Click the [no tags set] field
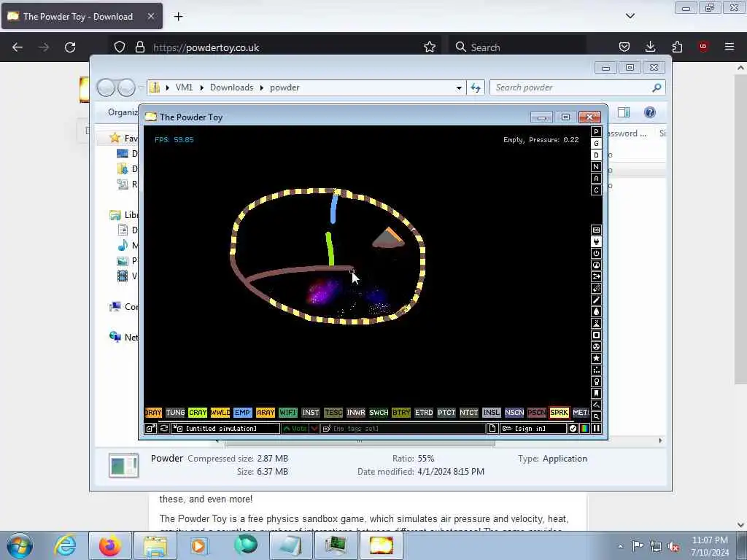Image resolution: width=747 pixels, height=560 pixels. pyautogui.click(x=403, y=429)
